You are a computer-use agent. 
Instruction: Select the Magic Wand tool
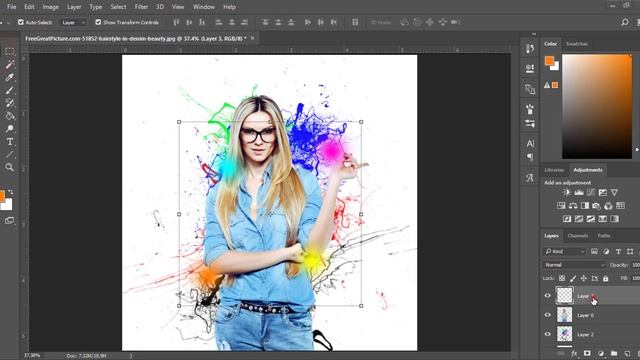pos(9,64)
